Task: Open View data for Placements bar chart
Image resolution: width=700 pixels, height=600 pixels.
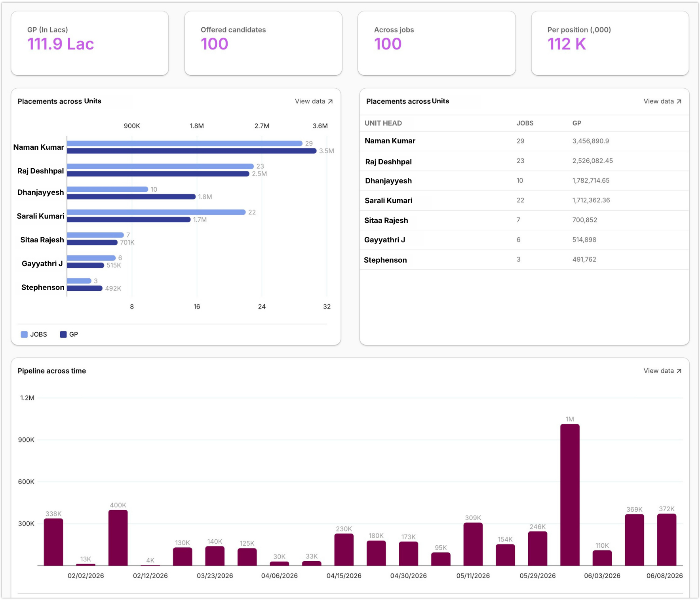Action: point(314,101)
